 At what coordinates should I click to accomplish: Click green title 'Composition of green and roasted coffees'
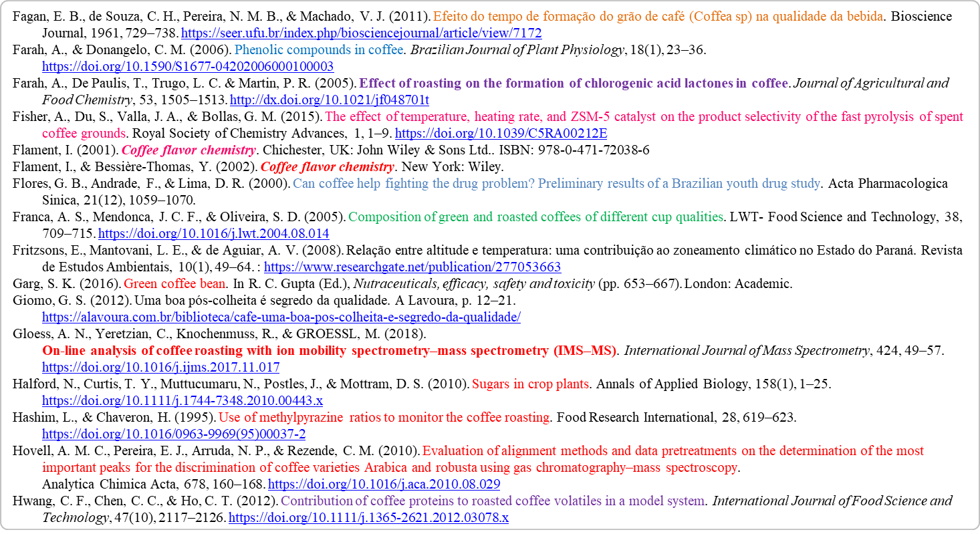pos(536,217)
